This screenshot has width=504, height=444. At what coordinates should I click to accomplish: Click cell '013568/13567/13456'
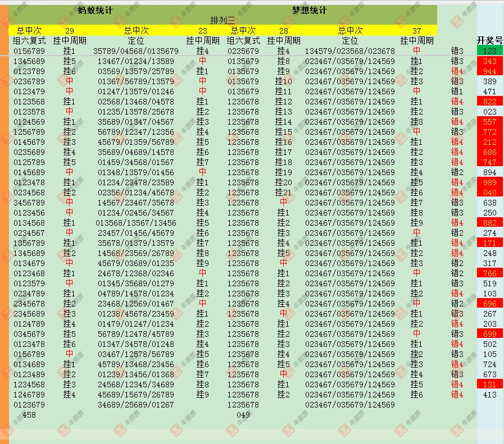click(x=135, y=223)
